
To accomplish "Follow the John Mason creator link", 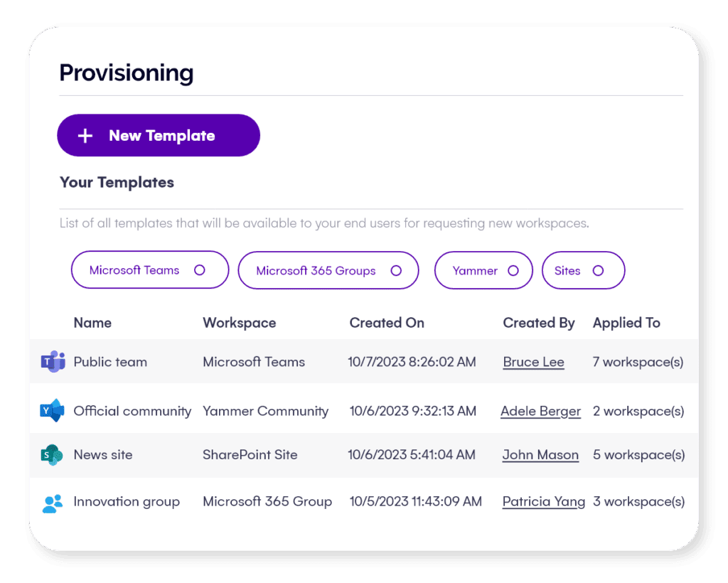I will point(540,455).
